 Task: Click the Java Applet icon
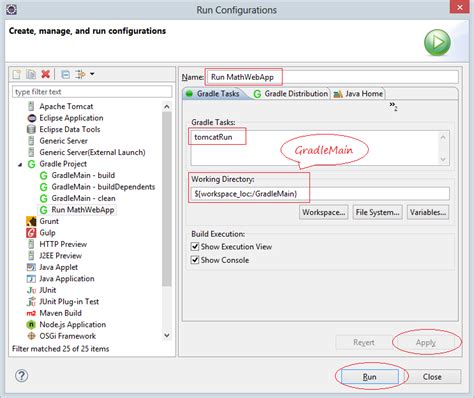[31, 267]
